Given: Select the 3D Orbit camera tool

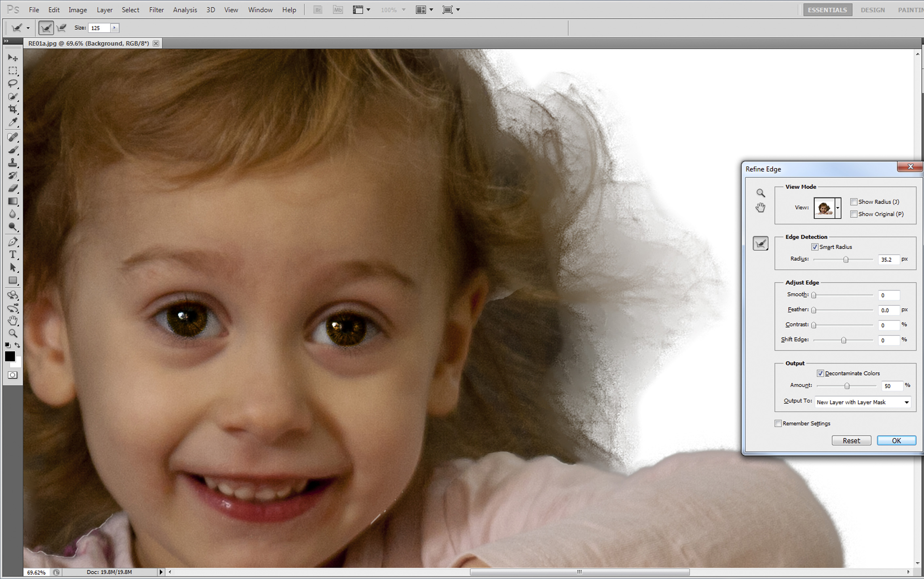Looking at the screenshot, I should click(13, 308).
